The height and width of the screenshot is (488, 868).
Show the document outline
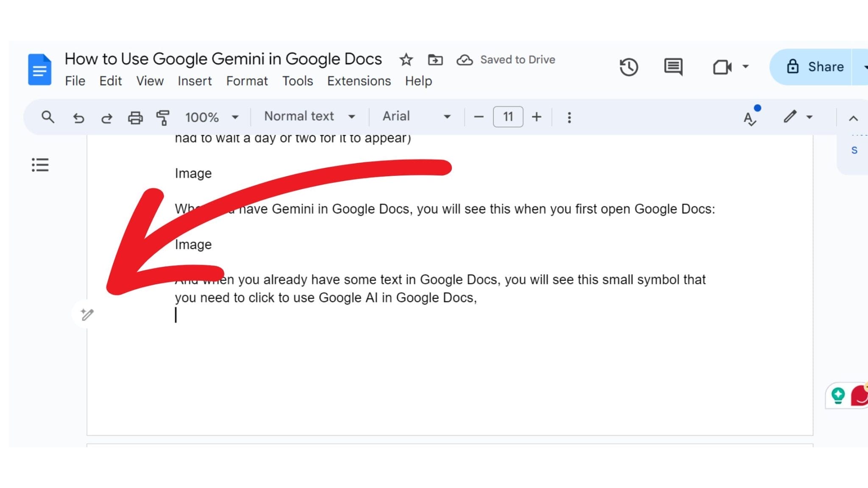[40, 165]
